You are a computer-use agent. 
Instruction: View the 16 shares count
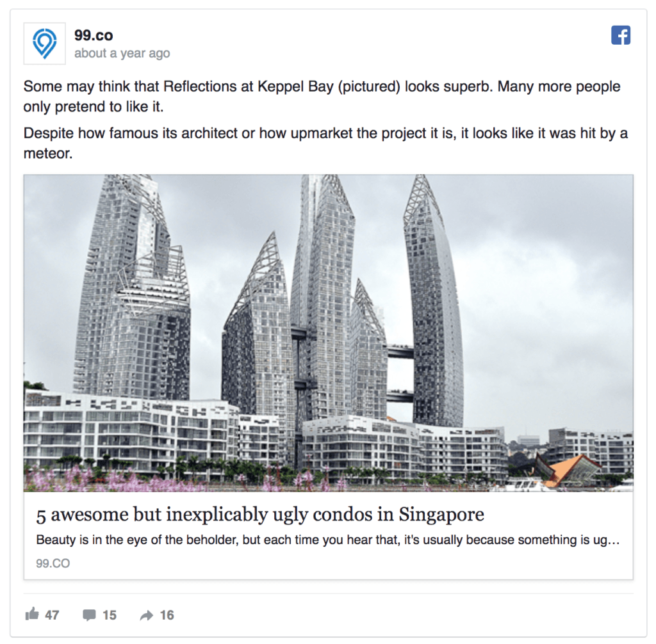pyautogui.click(x=167, y=615)
